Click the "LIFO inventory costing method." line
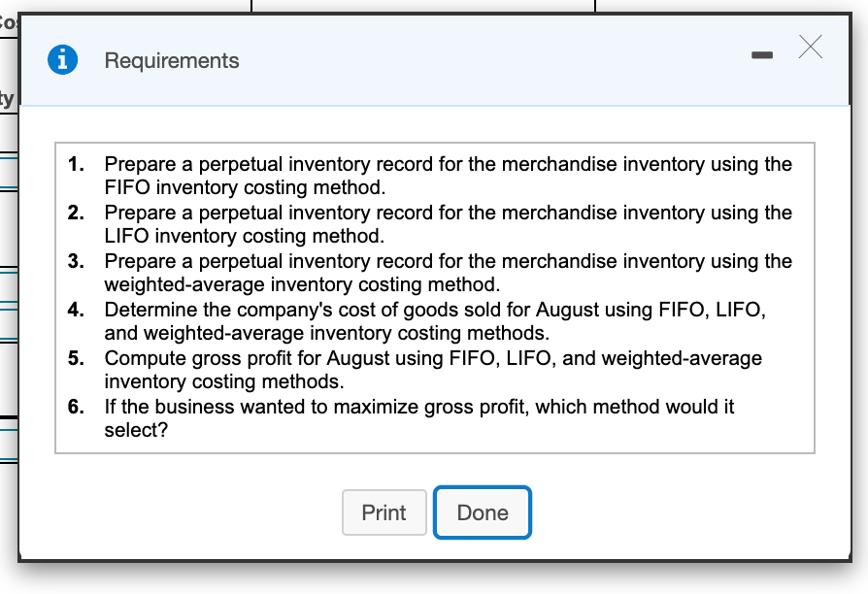The image size is (868, 594). coord(246,235)
